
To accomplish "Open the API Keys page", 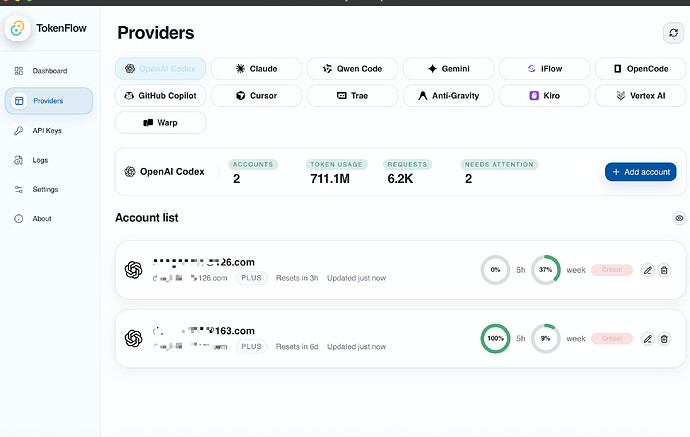I will 49,131.
